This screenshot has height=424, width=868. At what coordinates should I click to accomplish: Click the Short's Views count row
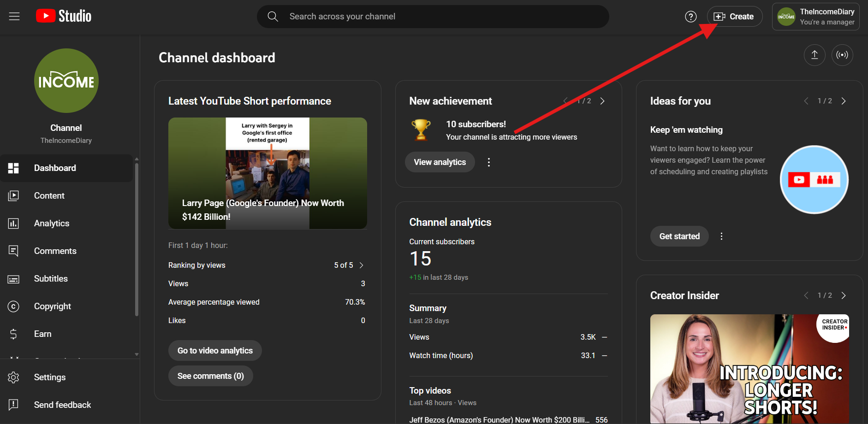pyautogui.click(x=267, y=284)
